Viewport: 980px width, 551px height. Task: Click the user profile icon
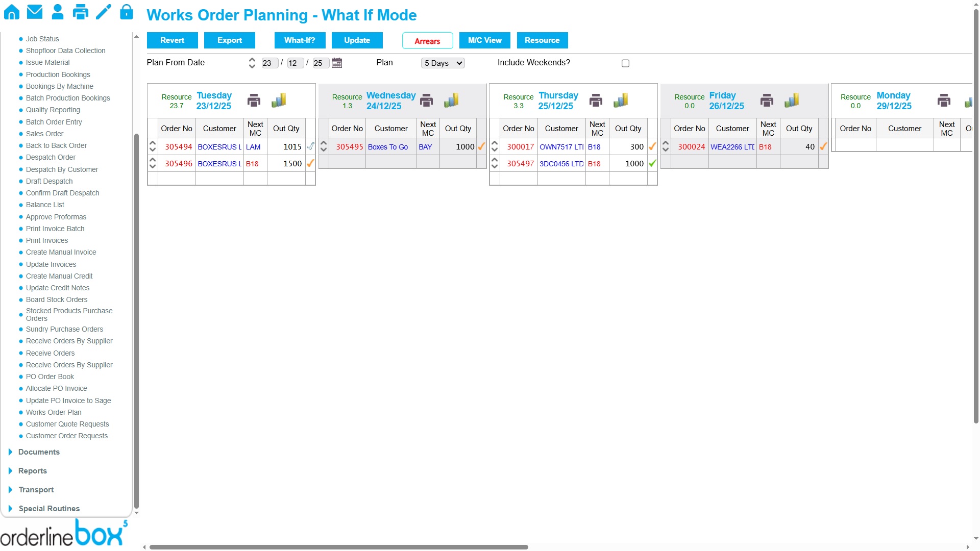point(58,12)
